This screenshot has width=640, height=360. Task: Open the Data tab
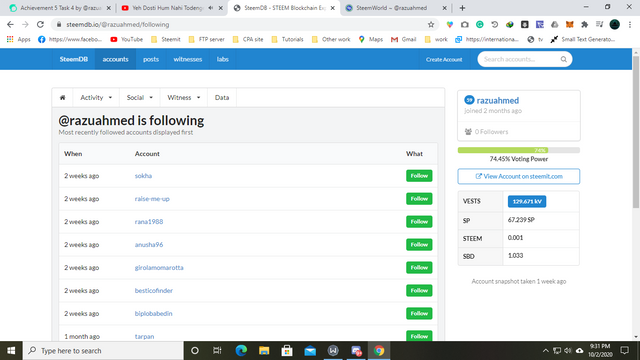(x=222, y=98)
